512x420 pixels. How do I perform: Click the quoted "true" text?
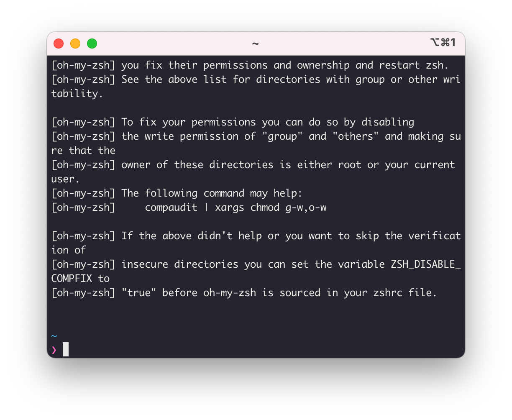pyautogui.click(x=139, y=293)
